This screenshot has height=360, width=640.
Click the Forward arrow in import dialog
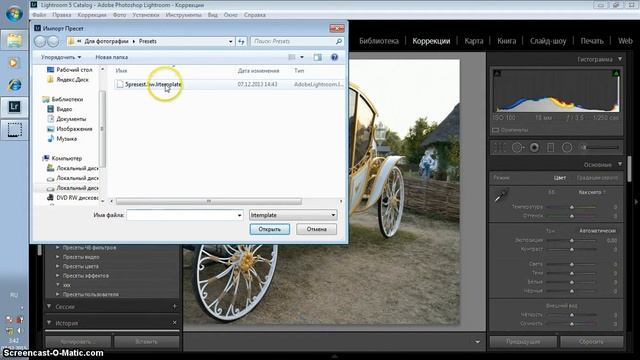tap(53, 41)
